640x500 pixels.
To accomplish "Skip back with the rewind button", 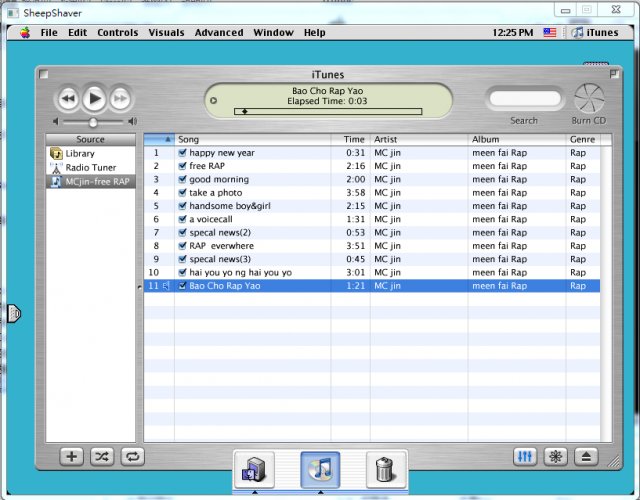I will (x=68, y=98).
